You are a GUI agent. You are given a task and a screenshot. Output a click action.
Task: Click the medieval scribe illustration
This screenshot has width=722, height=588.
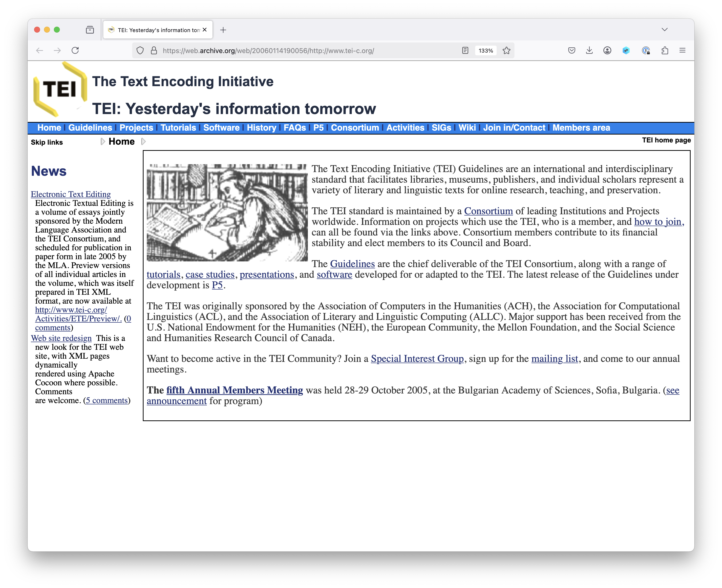(x=227, y=213)
